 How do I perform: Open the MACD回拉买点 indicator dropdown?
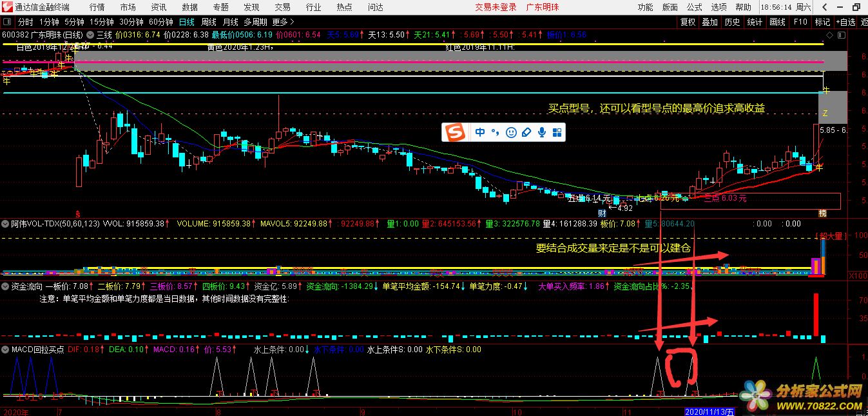click(x=6, y=350)
